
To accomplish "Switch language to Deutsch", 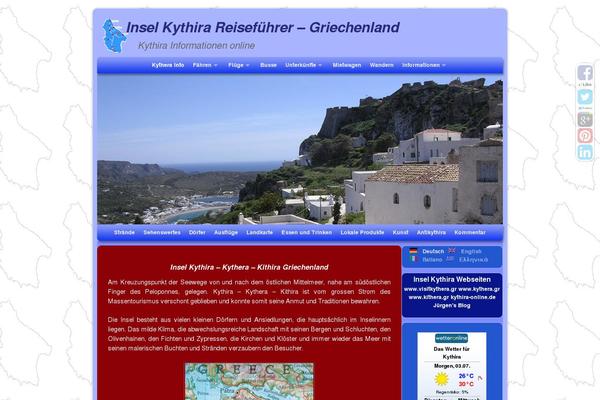I will point(433,251).
